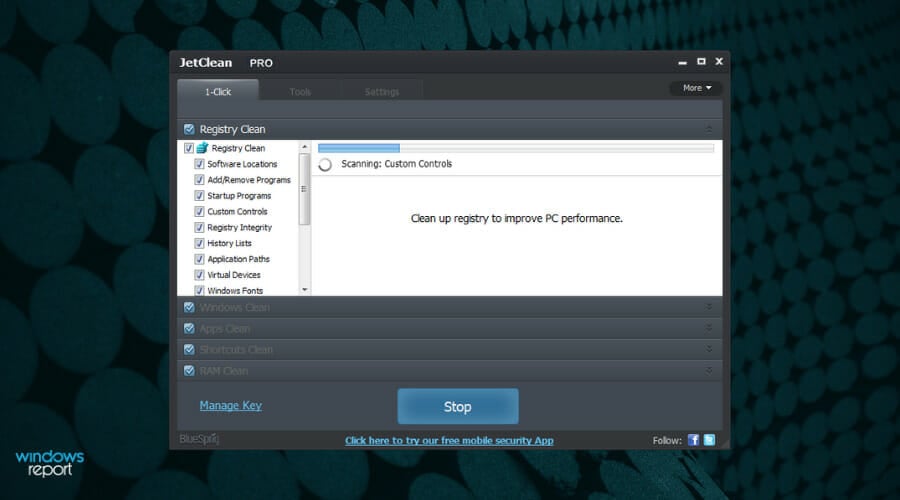Viewport: 900px width, 500px height.
Task: Open the More dropdown menu
Action: 696,88
